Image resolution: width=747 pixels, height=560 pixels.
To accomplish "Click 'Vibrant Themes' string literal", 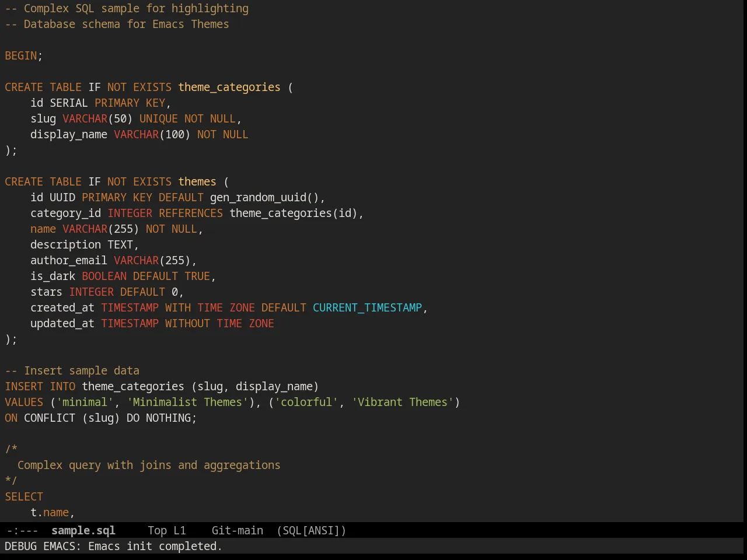I will (402, 402).
